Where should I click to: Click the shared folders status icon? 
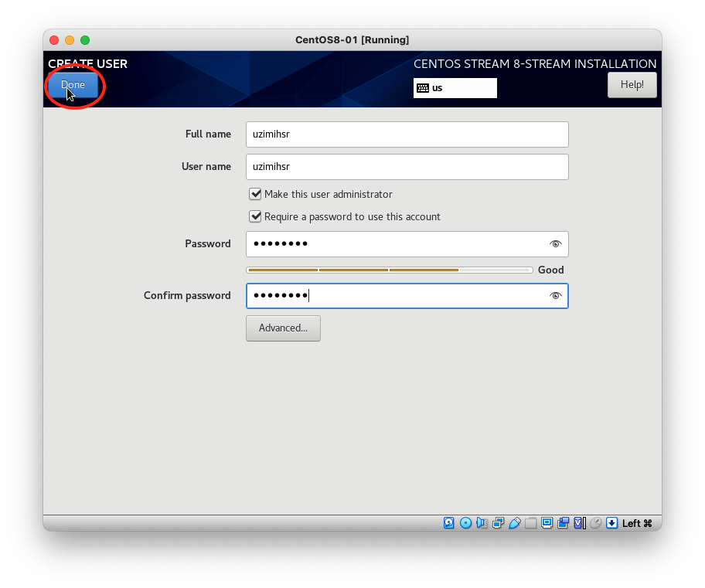click(x=530, y=523)
